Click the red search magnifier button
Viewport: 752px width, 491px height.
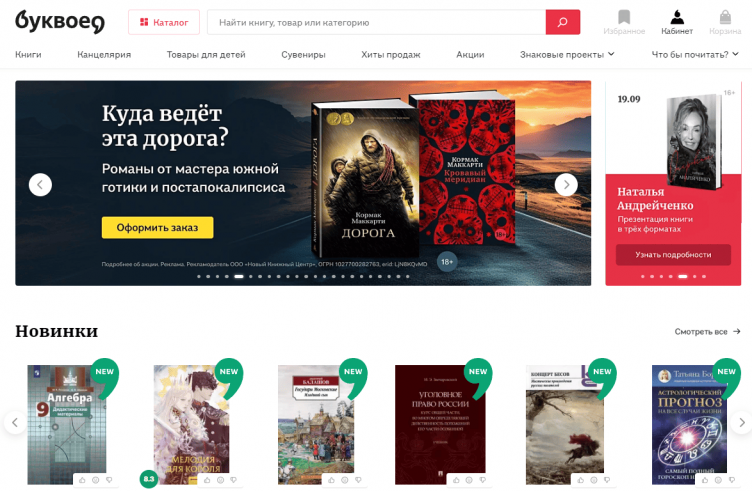click(563, 22)
